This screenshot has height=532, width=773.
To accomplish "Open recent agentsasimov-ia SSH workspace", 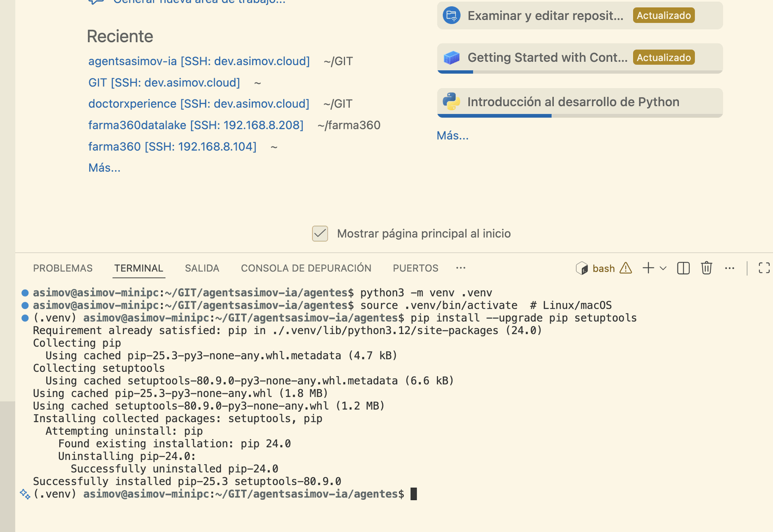I will (199, 61).
